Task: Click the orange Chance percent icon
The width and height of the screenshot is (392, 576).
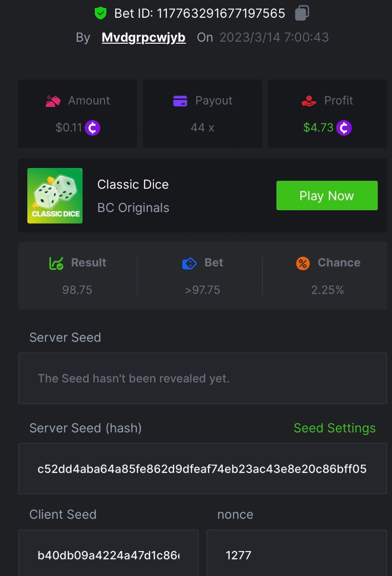Action: (303, 263)
